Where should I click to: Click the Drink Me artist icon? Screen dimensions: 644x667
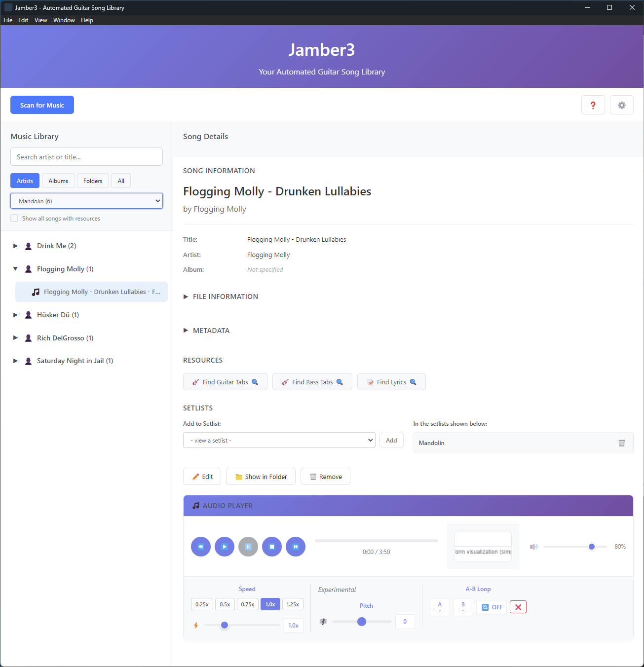(x=29, y=246)
